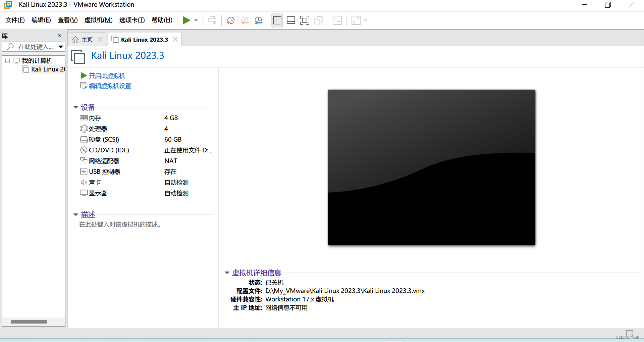Viewport: 644px width, 342px height.
Task: Open the 文件(F) menu
Action: pos(15,20)
